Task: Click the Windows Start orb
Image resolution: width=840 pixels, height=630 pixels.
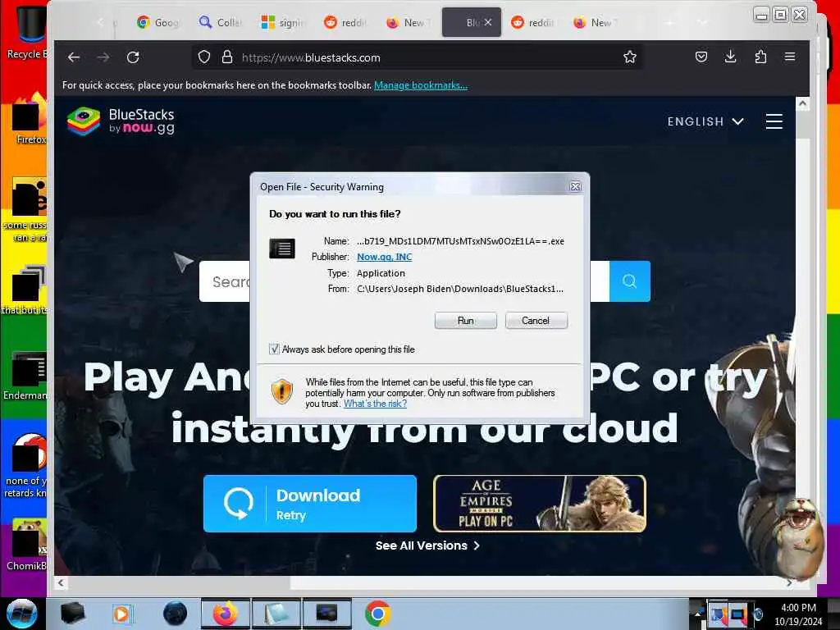Action: (22, 614)
